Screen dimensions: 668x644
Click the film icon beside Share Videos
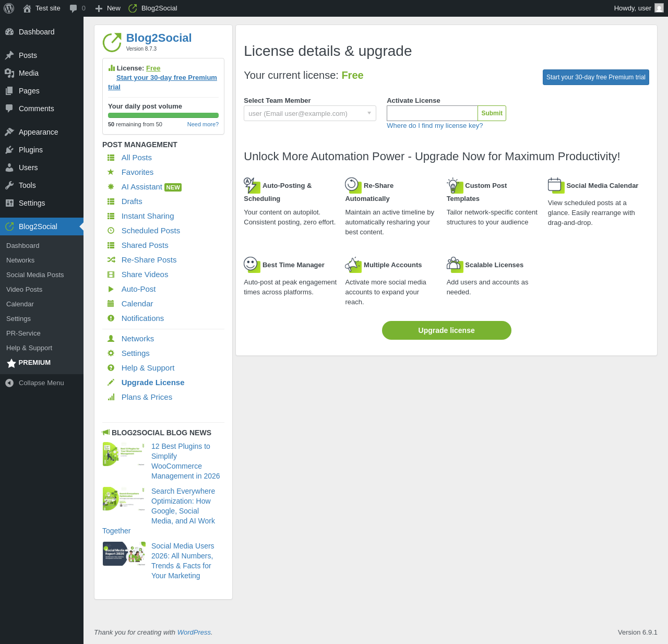point(111,275)
